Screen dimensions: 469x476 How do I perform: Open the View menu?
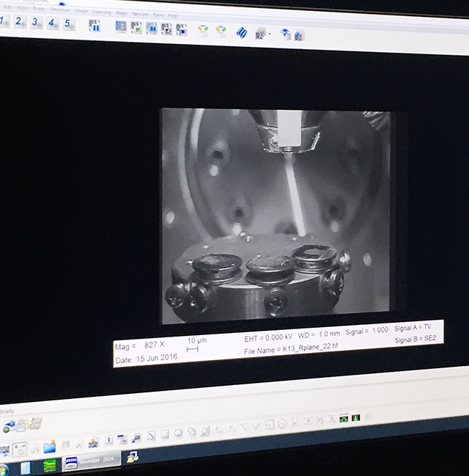pyautogui.click(x=23, y=7)
